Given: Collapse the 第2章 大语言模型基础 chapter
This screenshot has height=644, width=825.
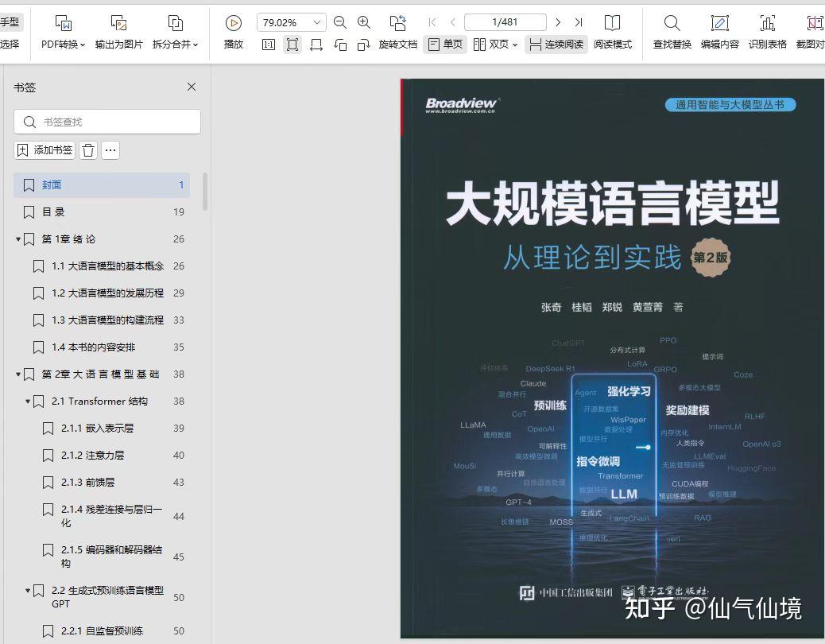Looking at the screenshot, I should click(18, 374).
